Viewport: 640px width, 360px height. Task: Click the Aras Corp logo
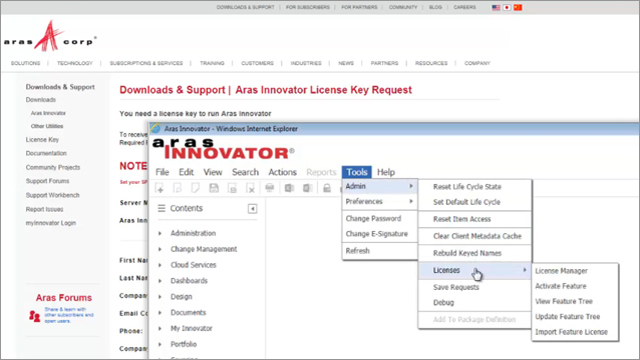coord(50,37)
